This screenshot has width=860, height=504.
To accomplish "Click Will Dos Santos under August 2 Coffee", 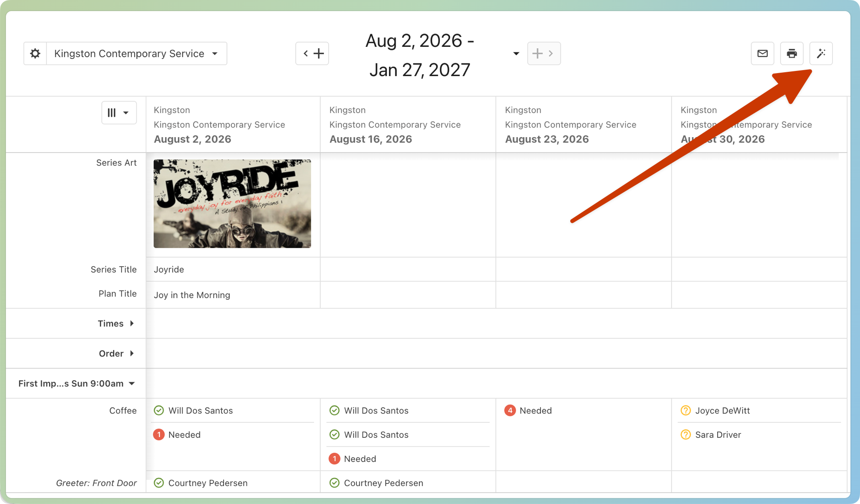I will (x=200, y=411).
